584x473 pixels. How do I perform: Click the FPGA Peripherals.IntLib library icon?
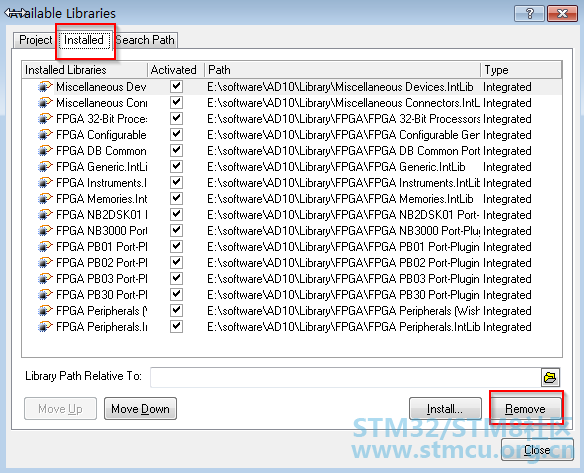pyautogui.click(x=45, y=327)
